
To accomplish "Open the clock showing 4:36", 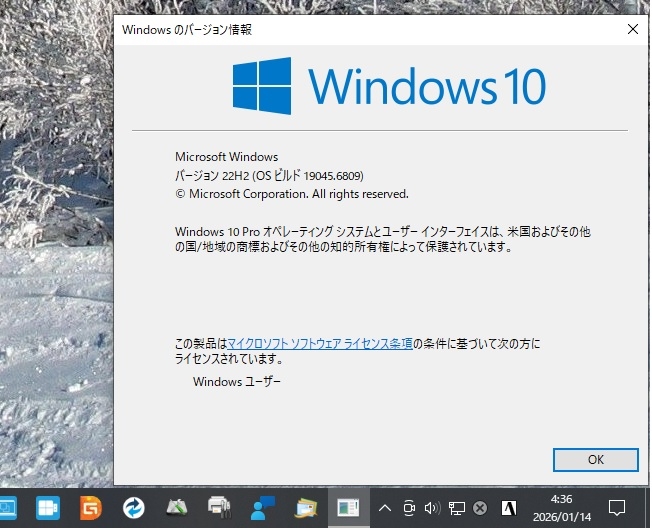I will [x=562, y=508].
